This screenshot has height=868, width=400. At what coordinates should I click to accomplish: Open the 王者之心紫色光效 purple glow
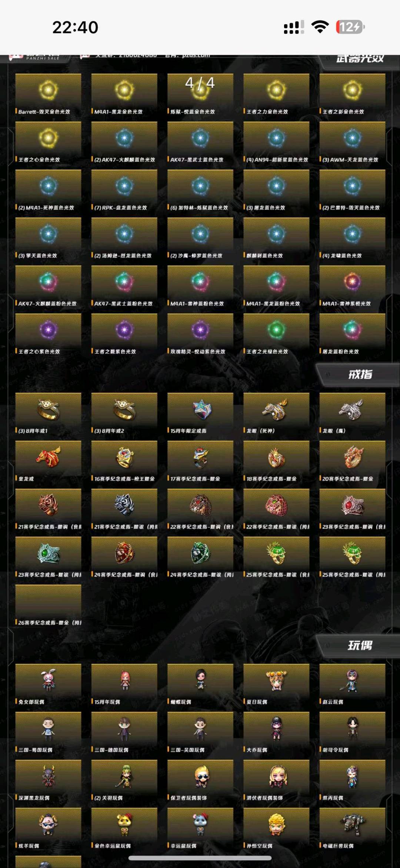49,329
